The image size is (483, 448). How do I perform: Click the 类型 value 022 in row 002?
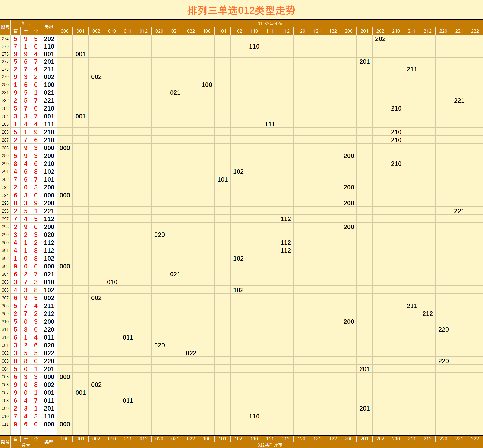49,353
